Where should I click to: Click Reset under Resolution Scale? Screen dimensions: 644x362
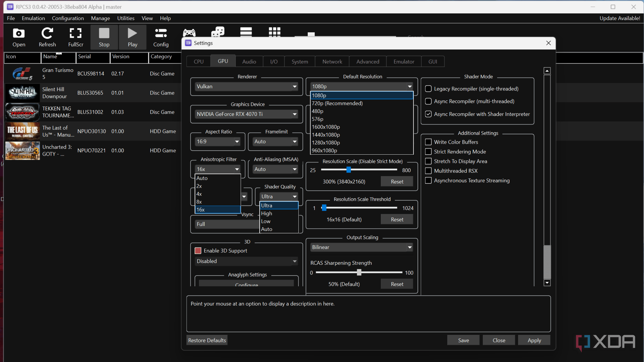(397, 182)
